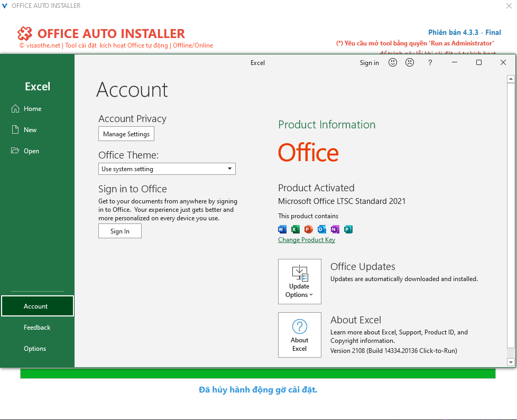Click the frown face feedback icon

(x=410, y=62)
